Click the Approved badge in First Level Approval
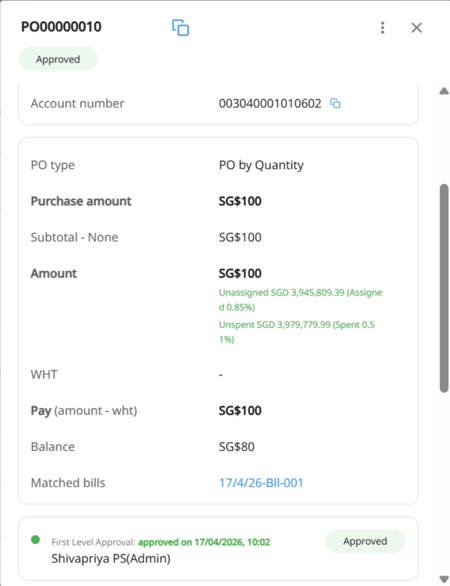Screen dimensions: 450x586 365,541
